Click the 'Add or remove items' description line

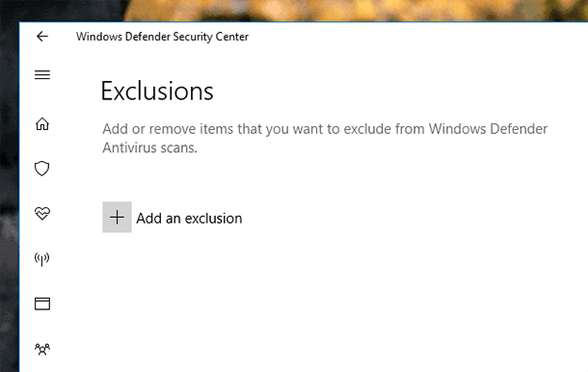(325, 129)
